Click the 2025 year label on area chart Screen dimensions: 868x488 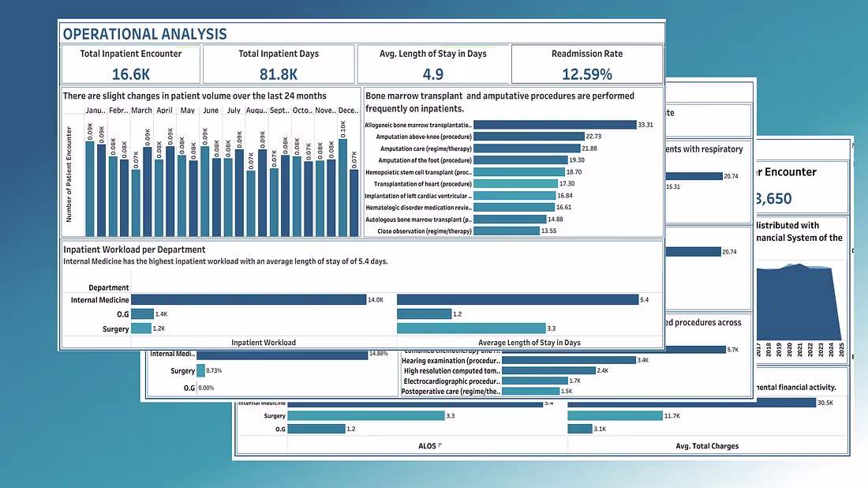pyautogui.click(x=841, y=350)
